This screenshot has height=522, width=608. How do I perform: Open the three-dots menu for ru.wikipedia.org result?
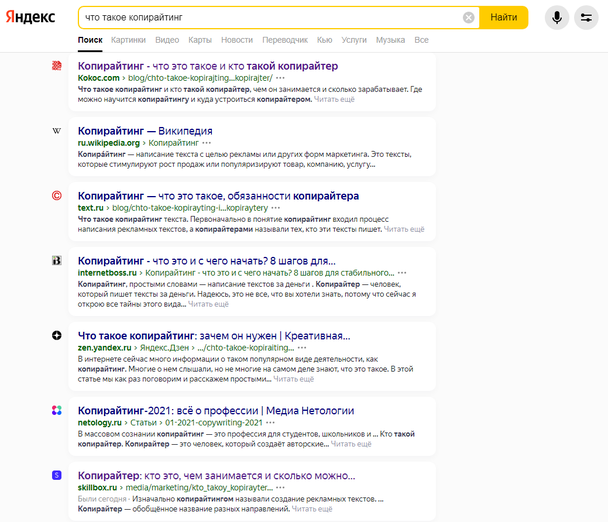tap(207, 143)
